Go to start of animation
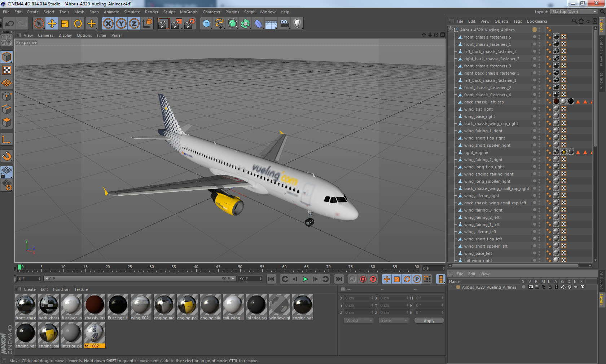The image size is (606, 364). (x=271, y=279)
